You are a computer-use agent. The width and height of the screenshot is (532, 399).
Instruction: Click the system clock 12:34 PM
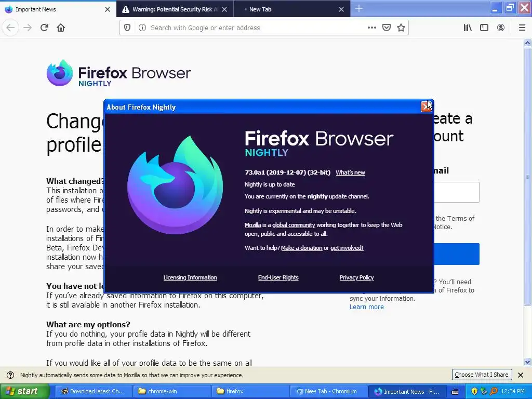coord(512,391)
